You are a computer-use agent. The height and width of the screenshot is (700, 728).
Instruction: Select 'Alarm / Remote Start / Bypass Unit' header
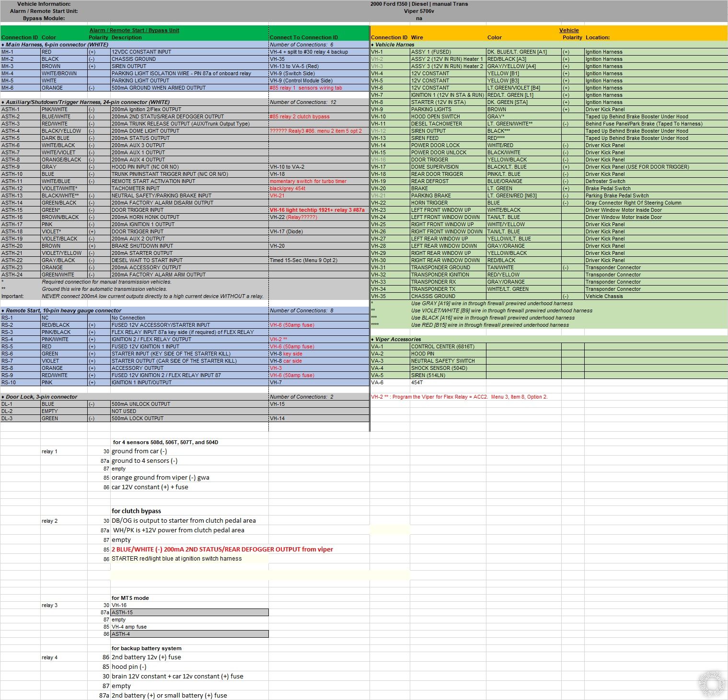(134, 30)
